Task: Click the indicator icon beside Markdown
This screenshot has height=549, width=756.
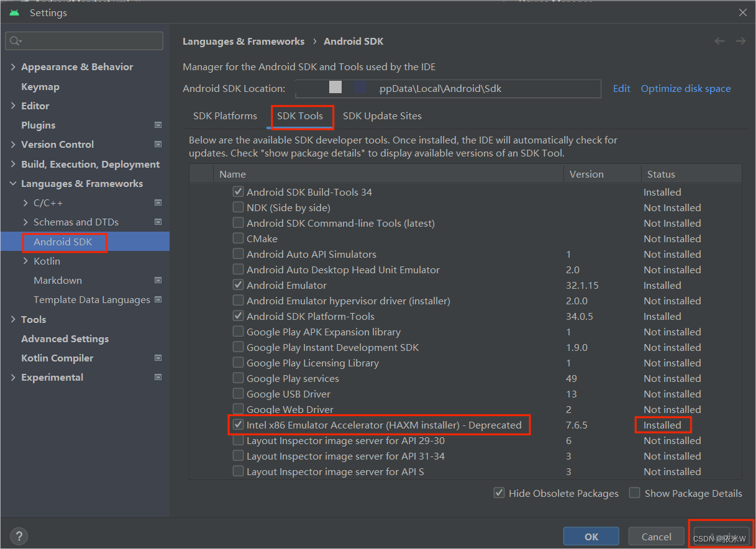Action: point(158,280)
